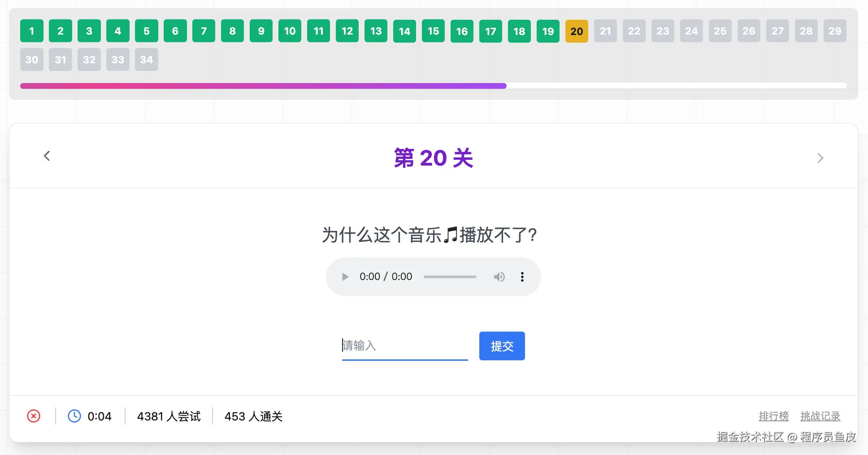This screenshot has height=455, width=868.
Task: Open audio player more options menu
Action: 522,277
